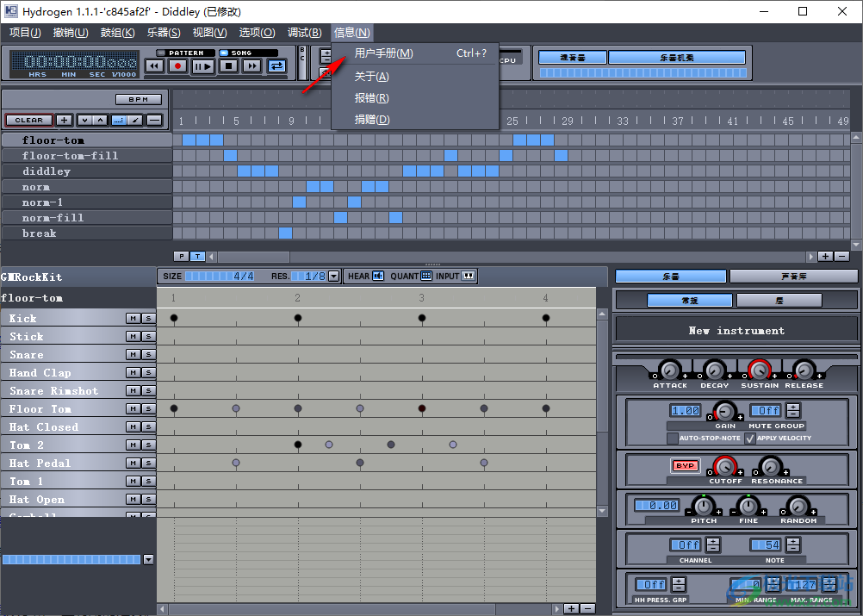Toggle the BYP filter bypass button

click(686, 466)
